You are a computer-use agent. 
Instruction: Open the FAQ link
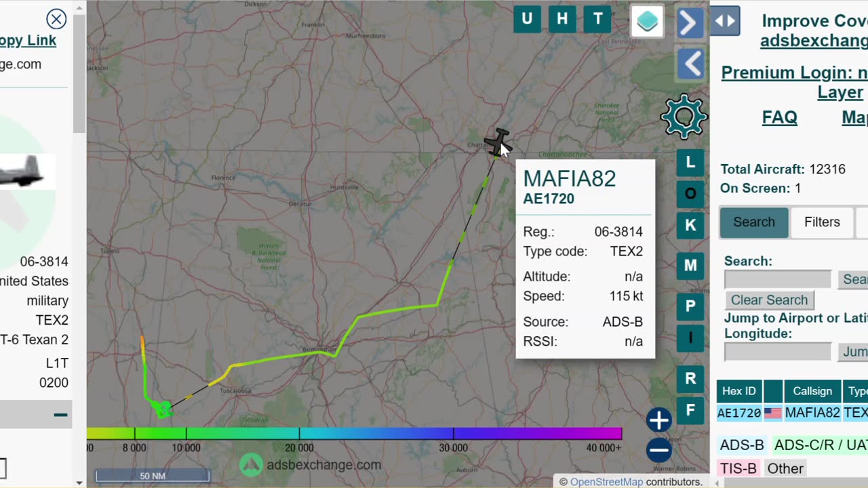click(x=779, y=117)
